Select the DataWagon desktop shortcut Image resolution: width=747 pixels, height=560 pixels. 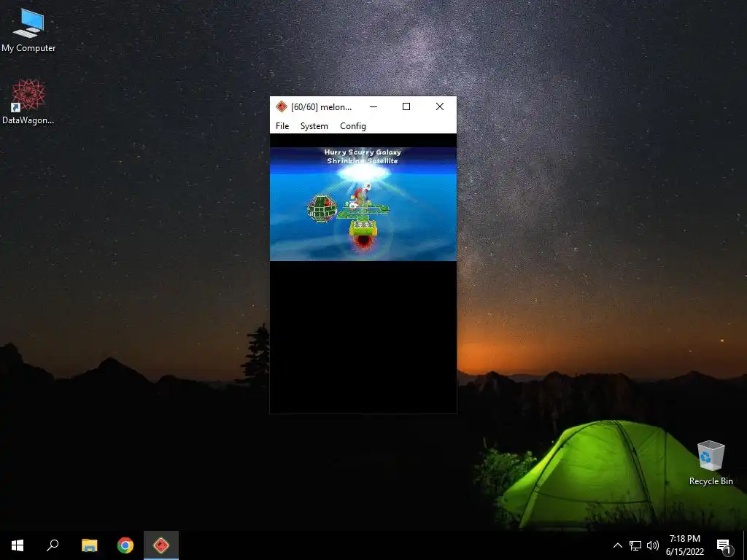pos(28,102)
